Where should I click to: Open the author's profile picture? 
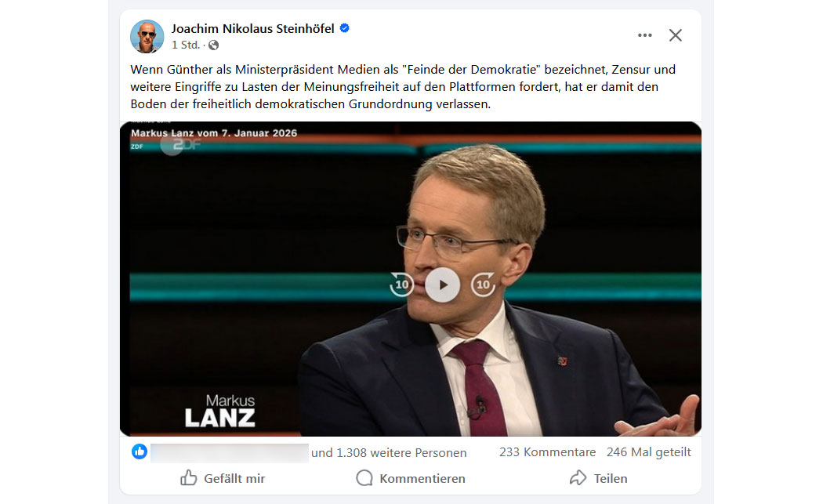(x=147, y=36)
